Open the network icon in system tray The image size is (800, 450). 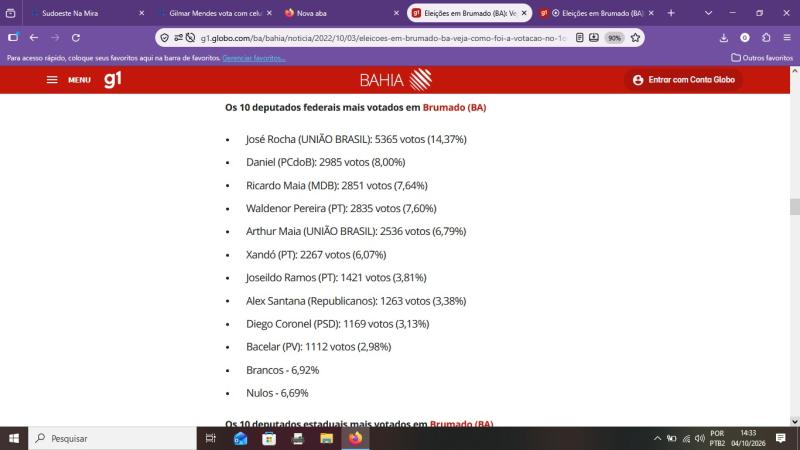tap(686, 438)
